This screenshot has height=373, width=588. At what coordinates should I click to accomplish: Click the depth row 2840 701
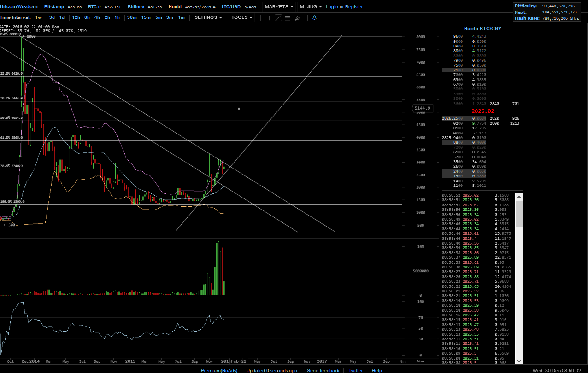coord(504,104)
